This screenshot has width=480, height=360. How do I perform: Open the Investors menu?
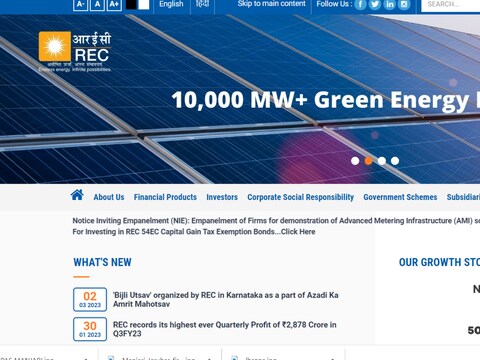222,197
